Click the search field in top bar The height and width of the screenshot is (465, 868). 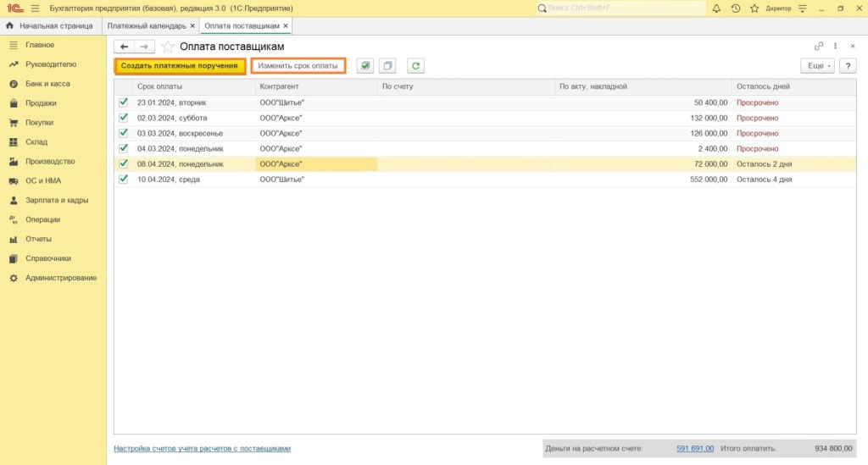623,8
